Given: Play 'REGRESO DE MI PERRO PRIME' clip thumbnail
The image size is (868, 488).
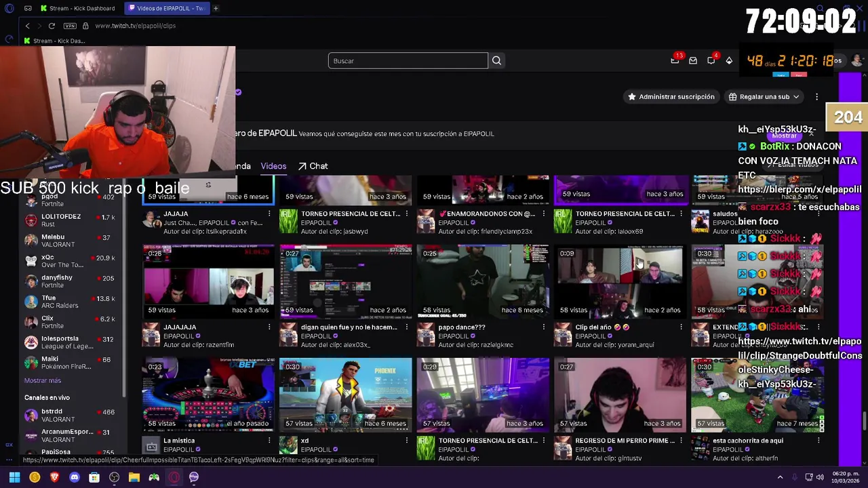Looking at the screenshot, I should (620, 395).
